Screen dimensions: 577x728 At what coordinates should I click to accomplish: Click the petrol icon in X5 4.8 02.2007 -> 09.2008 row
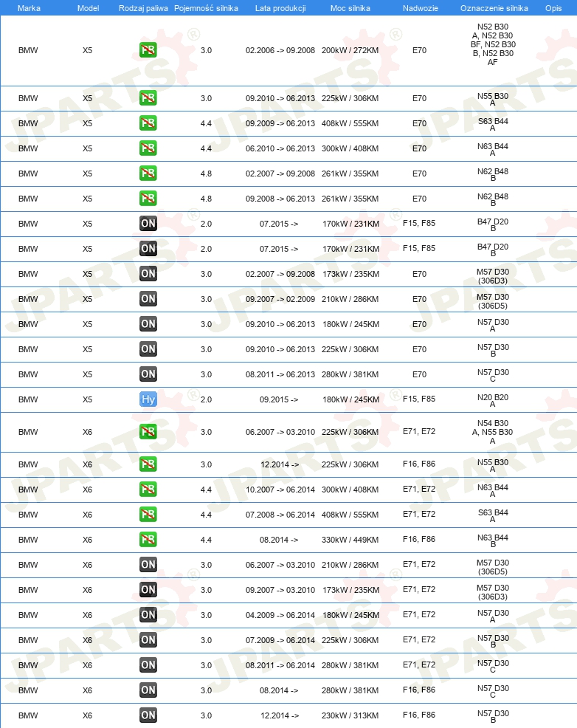click(148, 174)
